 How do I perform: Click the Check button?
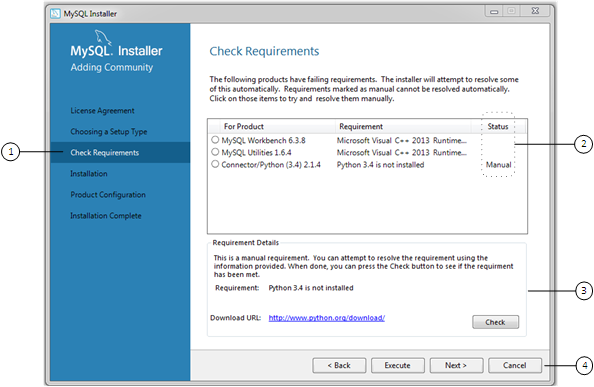496,322
